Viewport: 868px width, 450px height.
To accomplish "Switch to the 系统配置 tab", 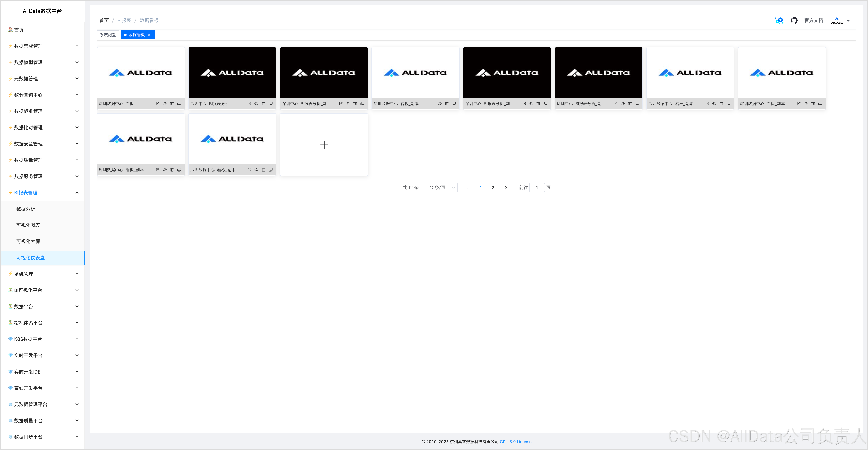I will coord(108,35).
